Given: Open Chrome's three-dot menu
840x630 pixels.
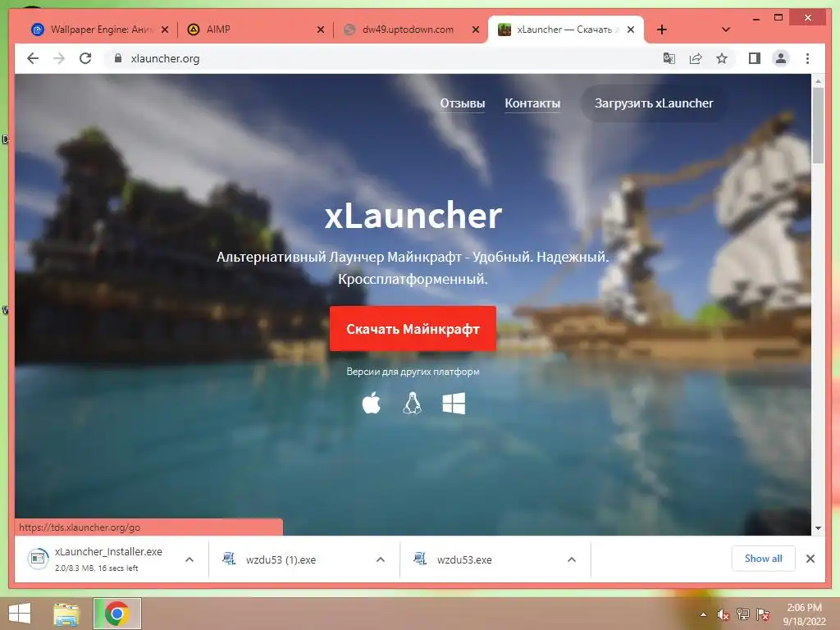Looking at the screenshot, I should click(x=807, y=58).
